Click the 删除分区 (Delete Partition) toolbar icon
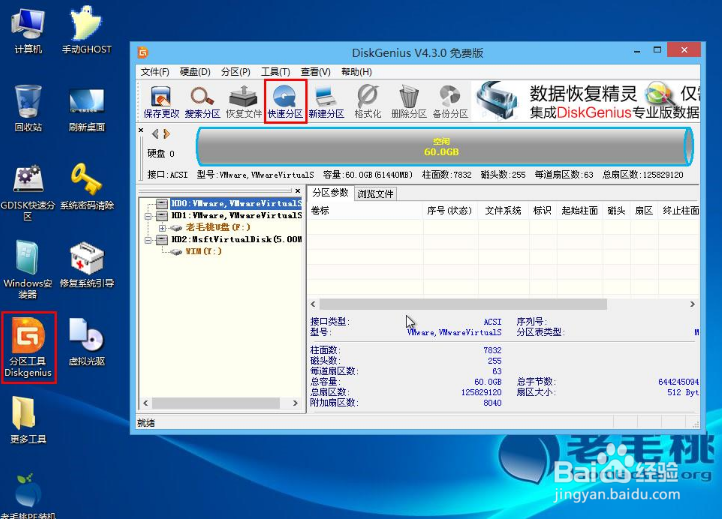 tap(409, 102)
